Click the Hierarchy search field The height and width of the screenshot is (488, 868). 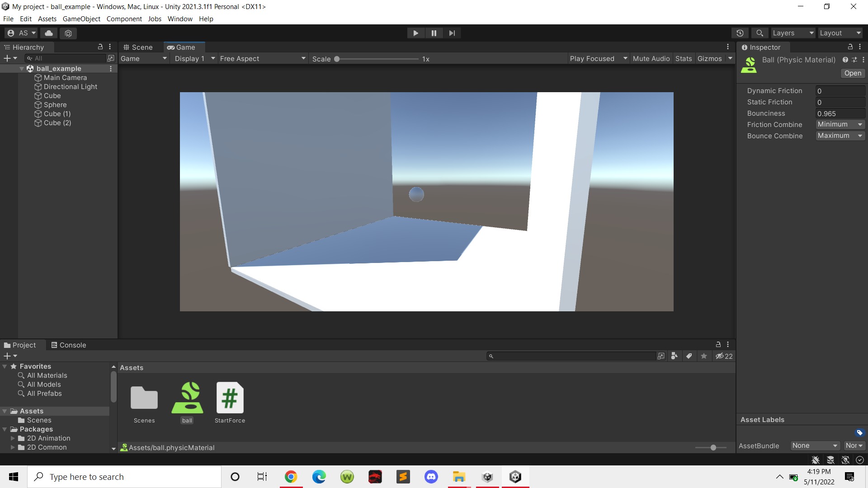(x=66, y=58)
